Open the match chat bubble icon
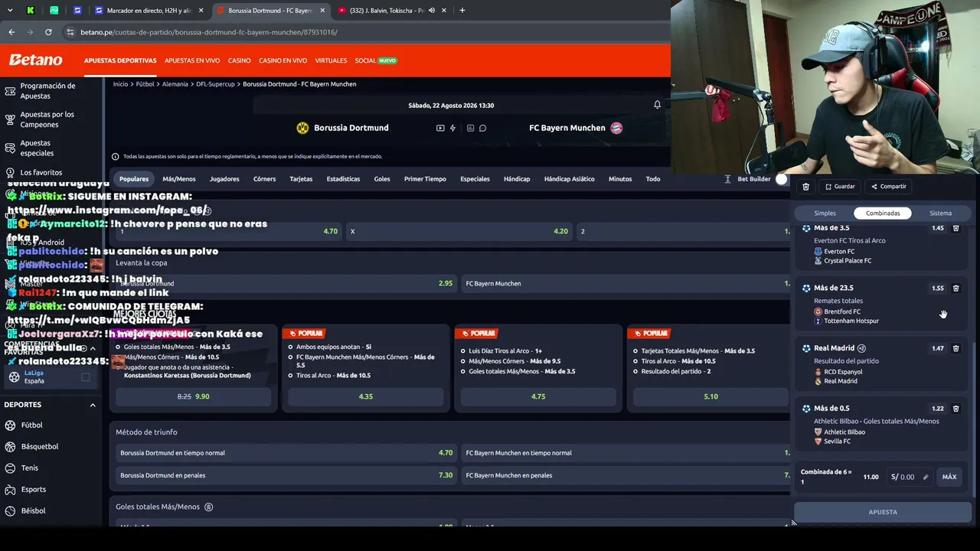The image size is (980, 551). pos(483,128)
